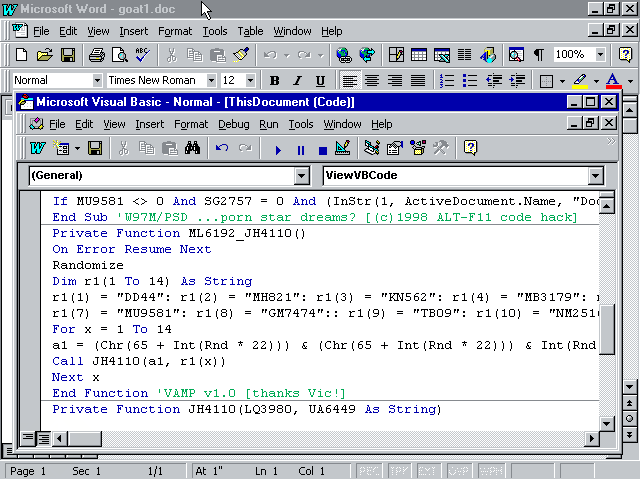Click Undo in the VB editor toolbar
The width and height of the screenshot is (640, 480).
click(222, 148)
